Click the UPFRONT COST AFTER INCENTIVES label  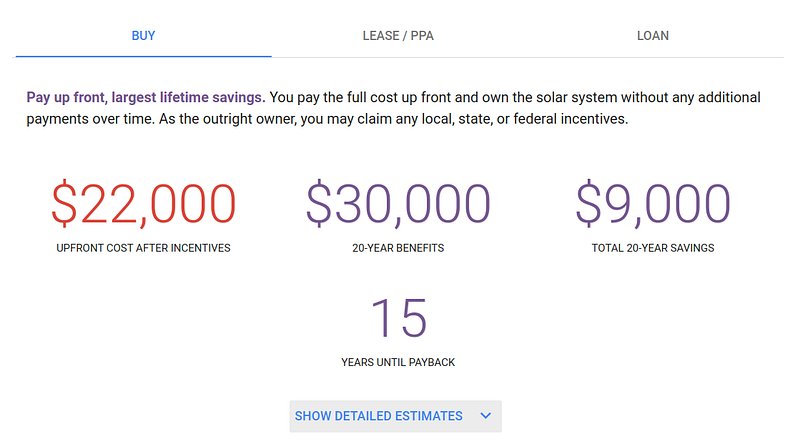[143, 248]
